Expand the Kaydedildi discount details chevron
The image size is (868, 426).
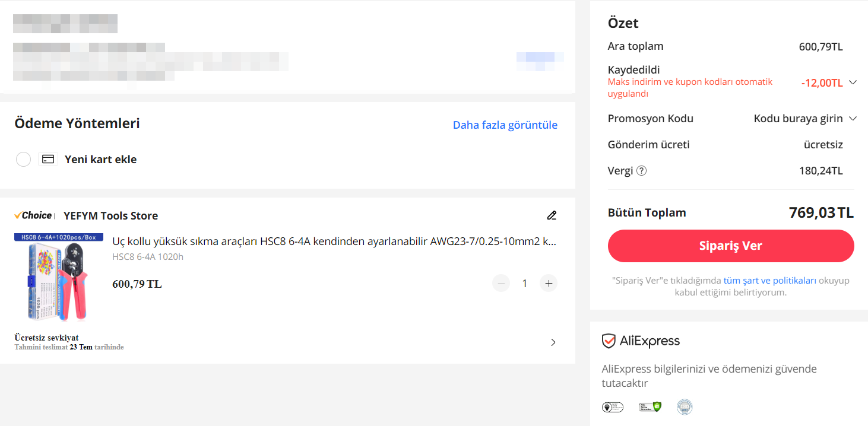pyautogui.click(x=853, y=82)
